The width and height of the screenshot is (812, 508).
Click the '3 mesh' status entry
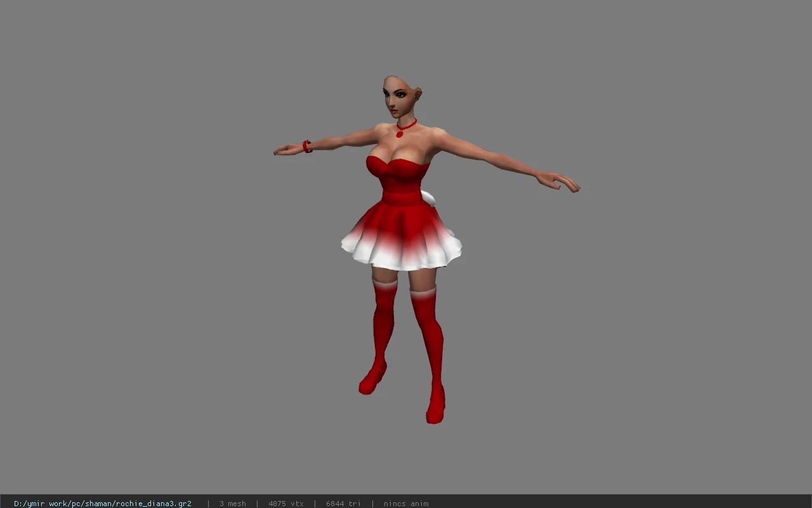click(x=233, y=504)
